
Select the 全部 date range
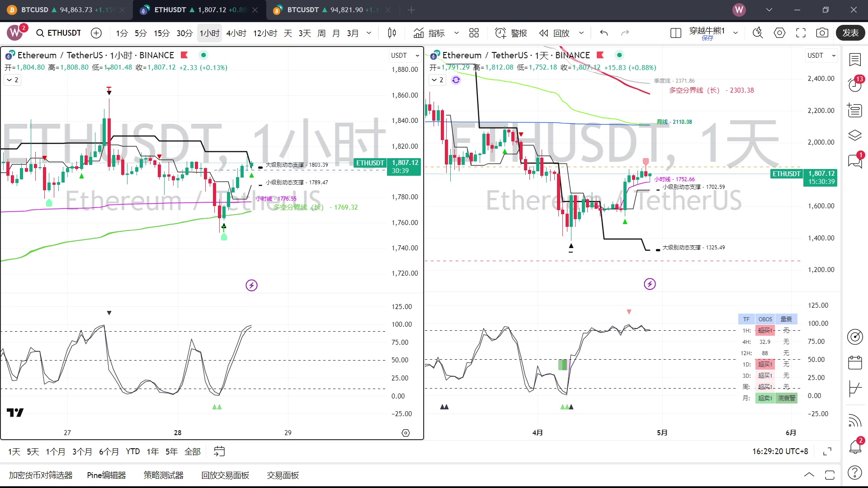point(192,451)
